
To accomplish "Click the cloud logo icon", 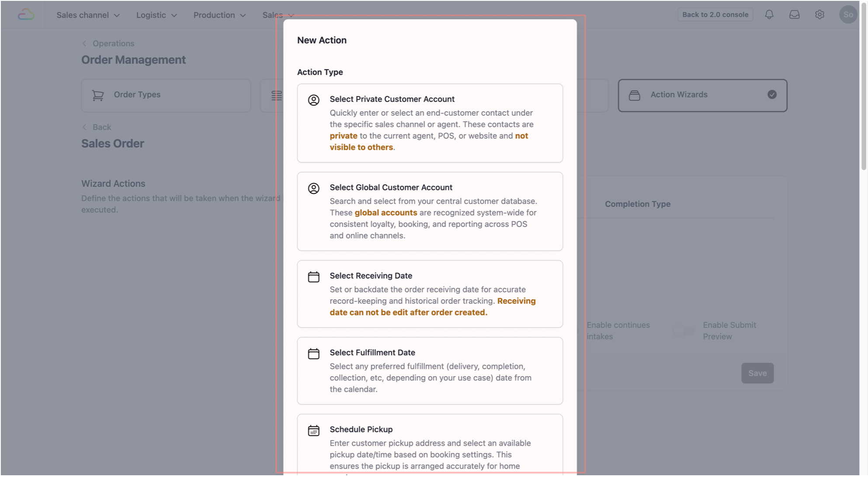I will pyautogui.click(x=26, y=15).
